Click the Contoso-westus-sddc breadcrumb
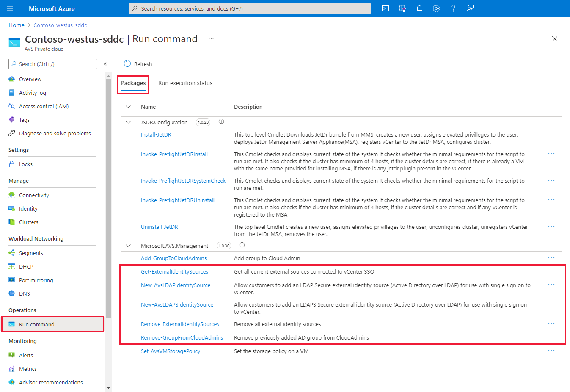The image size is (570, 392). point(60,25)
